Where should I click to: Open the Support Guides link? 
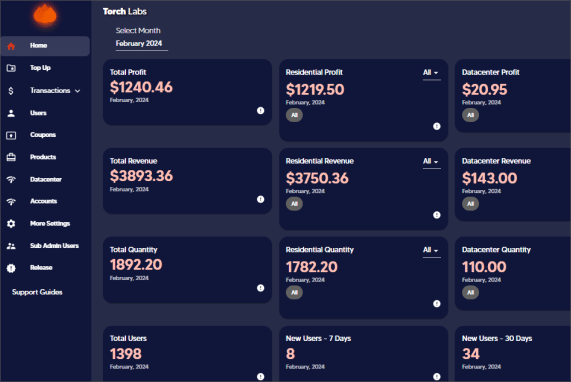[37, 292]
